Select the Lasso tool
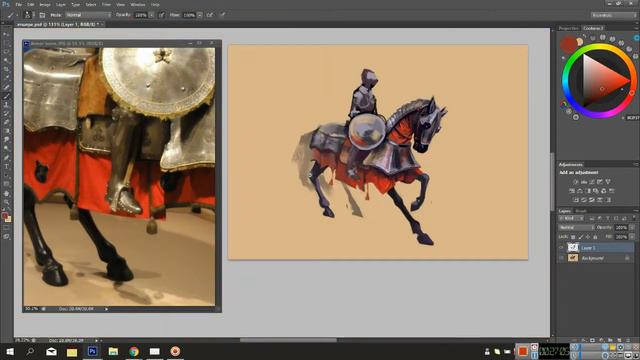The height and width of the screenshot is (360, 640). tap(6, 52)
